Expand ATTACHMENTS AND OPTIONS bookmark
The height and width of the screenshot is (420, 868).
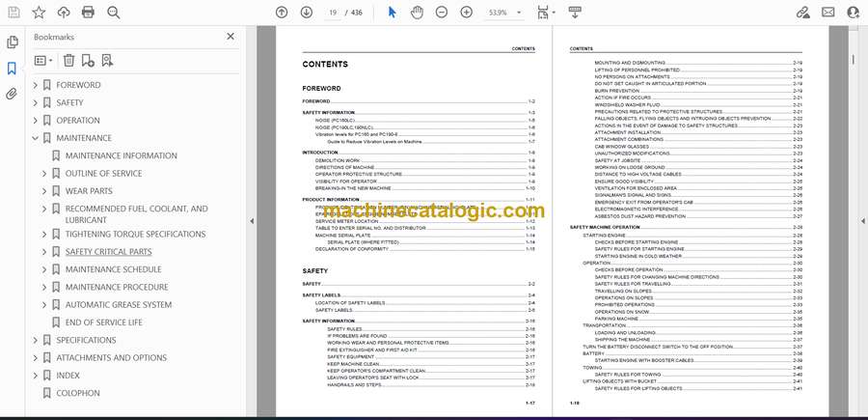[x=36, y=358]
